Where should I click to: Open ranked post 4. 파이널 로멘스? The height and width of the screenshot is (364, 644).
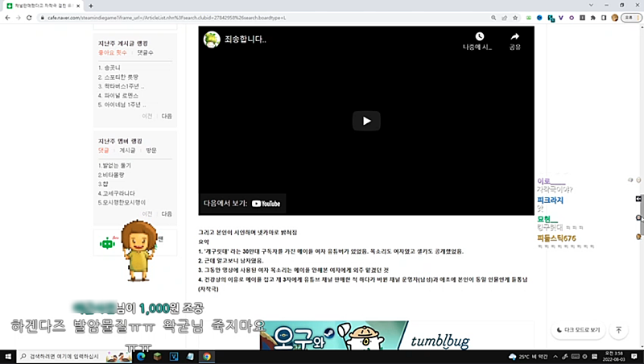pyautogui.click(x=118, y=96)
